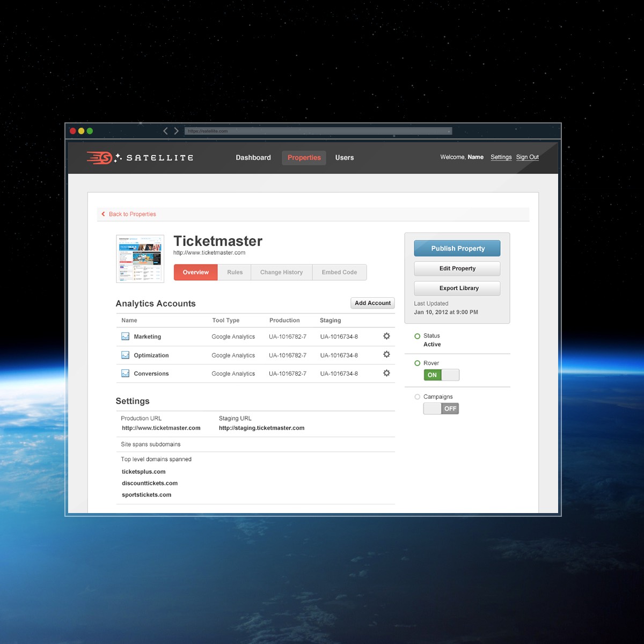Switch to the Rules tab
This screenshot has width=644, height=644.
tap(235, 273)
